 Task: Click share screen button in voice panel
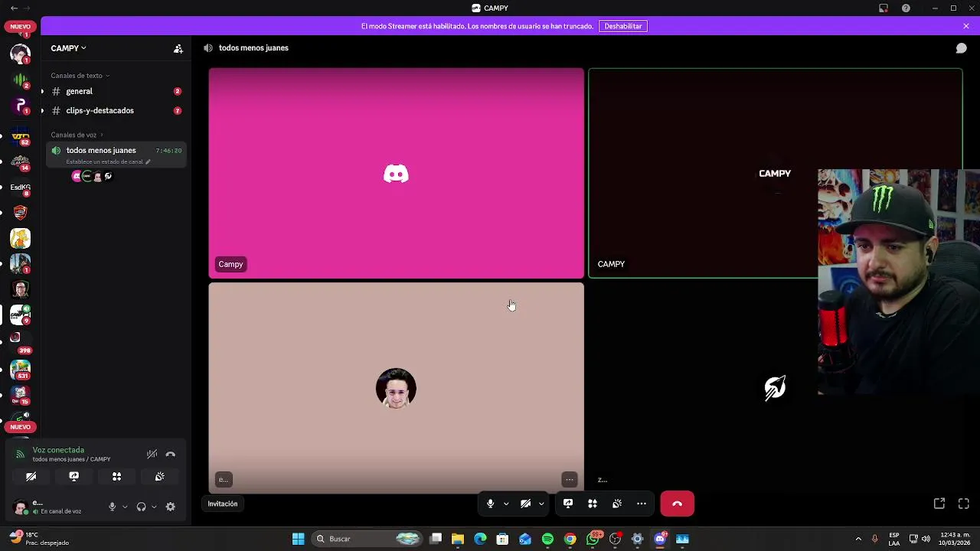[73, 477]
